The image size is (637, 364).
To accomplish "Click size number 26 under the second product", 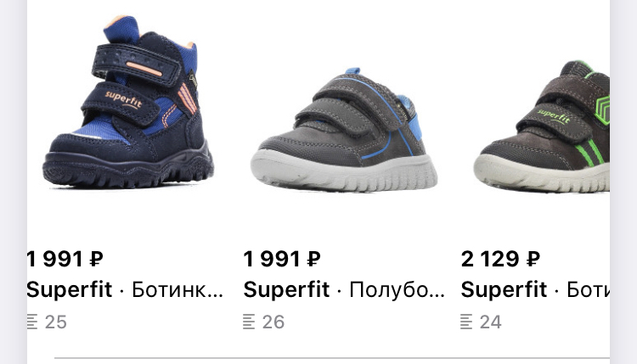I will [273, 322].
